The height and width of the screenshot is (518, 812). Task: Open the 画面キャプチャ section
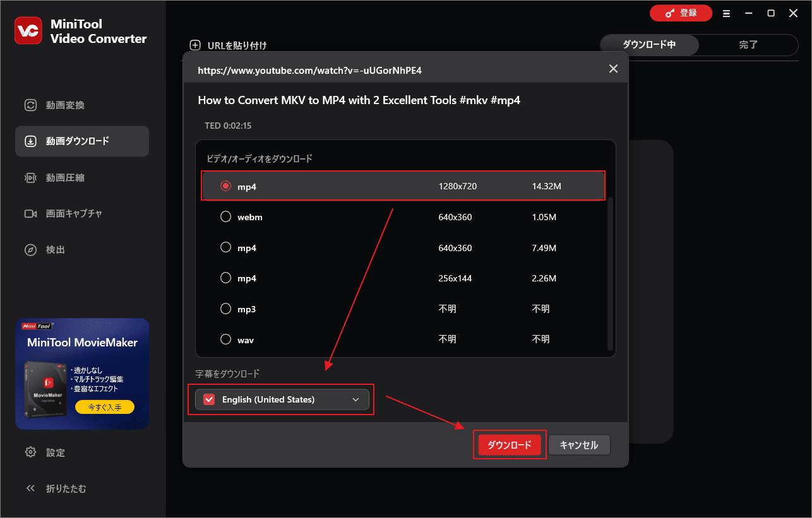pos(82,214)
